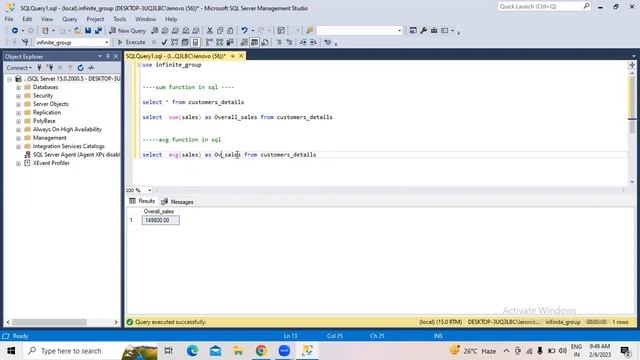Click the Open File folder icon
Viewport: 640px width, 360px height.
click(77, 31)
